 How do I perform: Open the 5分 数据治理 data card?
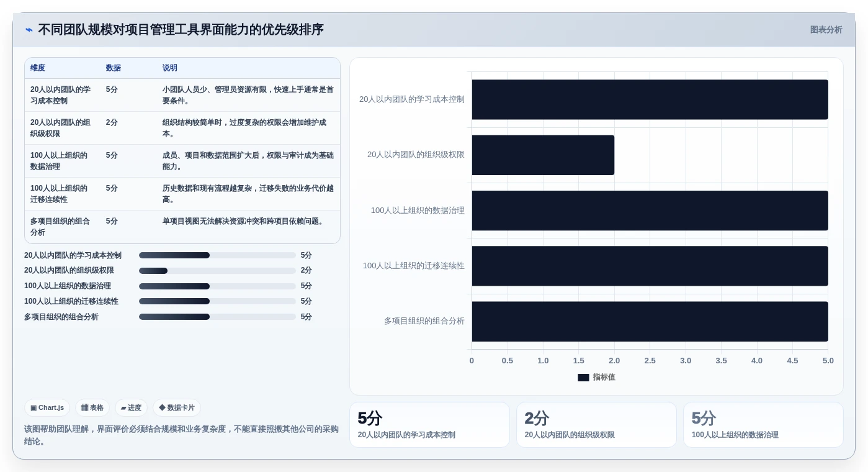pos(763,425)
